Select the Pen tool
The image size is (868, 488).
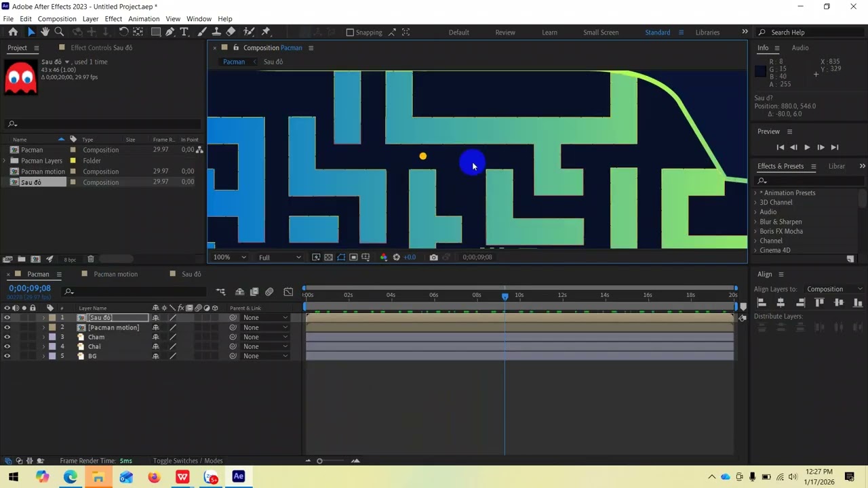tap(170, 32)
